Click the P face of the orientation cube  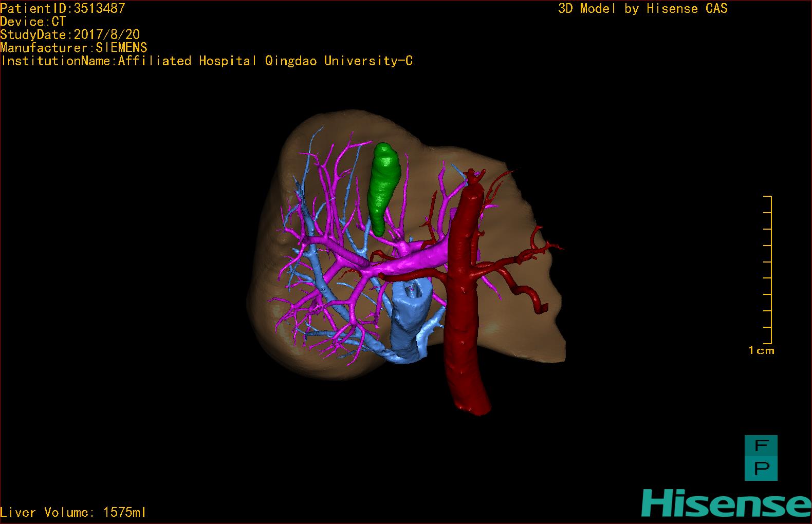point(761,470)
